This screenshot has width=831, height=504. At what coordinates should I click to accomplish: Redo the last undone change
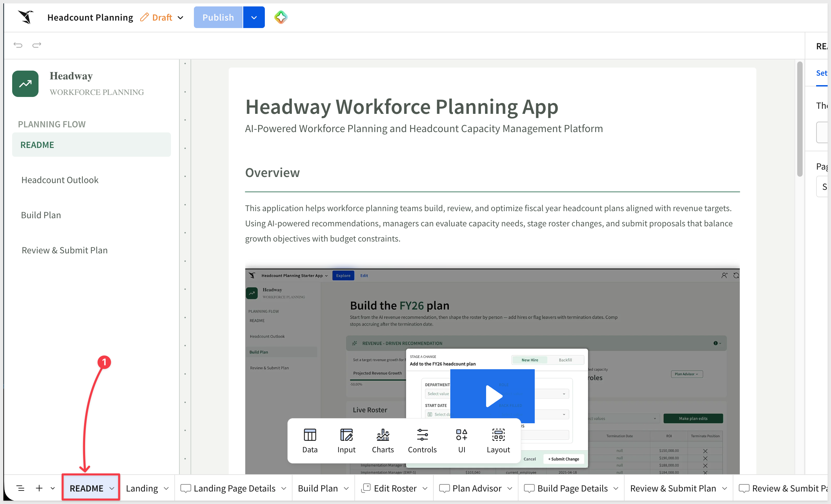pos(37,45)
